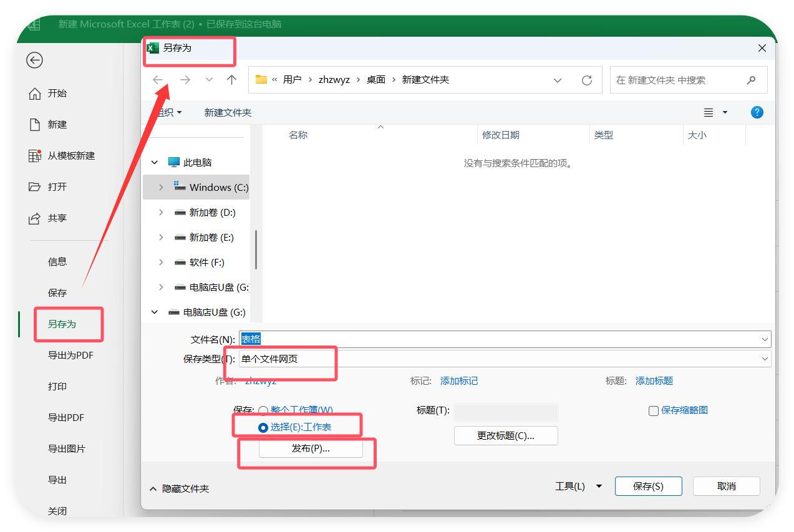The height and width of the screenshot is (532, 794).
Task: Expand the 新加卷 (E:) drive node
Action: 161,238
